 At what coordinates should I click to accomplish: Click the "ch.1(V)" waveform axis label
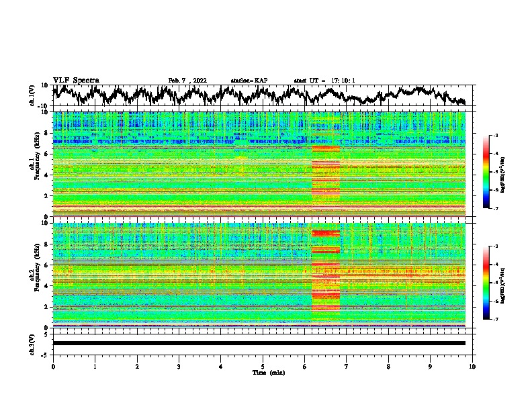coord(32,95)
